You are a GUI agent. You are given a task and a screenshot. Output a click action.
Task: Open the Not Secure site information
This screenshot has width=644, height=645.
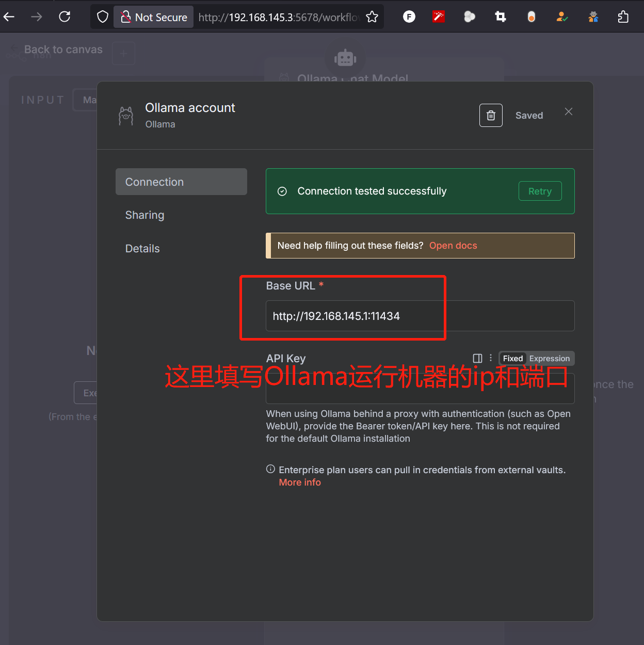pyautogui.click(x=154, y=17)
